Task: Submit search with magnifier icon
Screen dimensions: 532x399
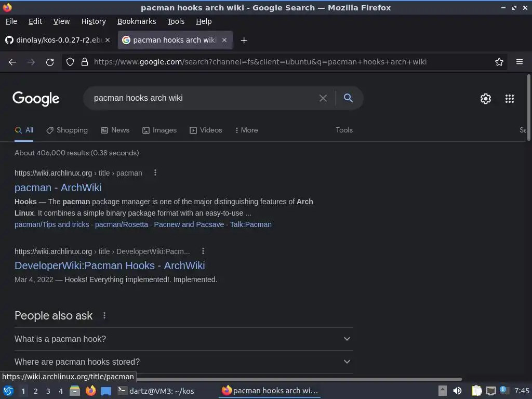Action: tap(348, 98)
